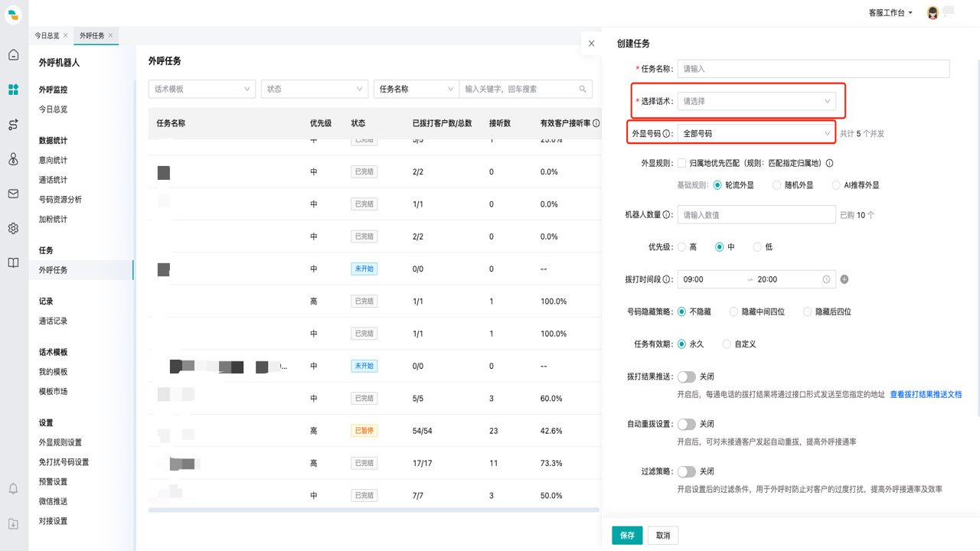The height and width of the screenshot is (551, 980).
Task: Click info icon beside 拨打时间段 label
Action: [667, 279]
